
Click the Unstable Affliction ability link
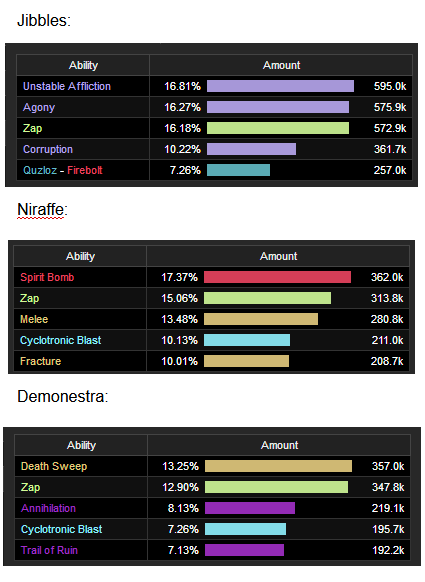(x=67, y=86)
